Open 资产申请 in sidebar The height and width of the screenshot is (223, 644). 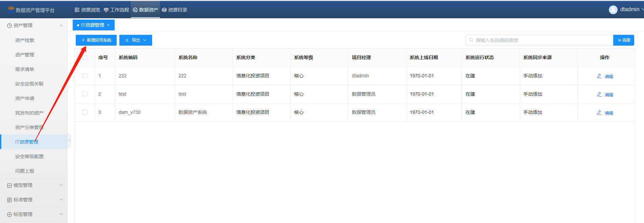[x=25, y=98]
